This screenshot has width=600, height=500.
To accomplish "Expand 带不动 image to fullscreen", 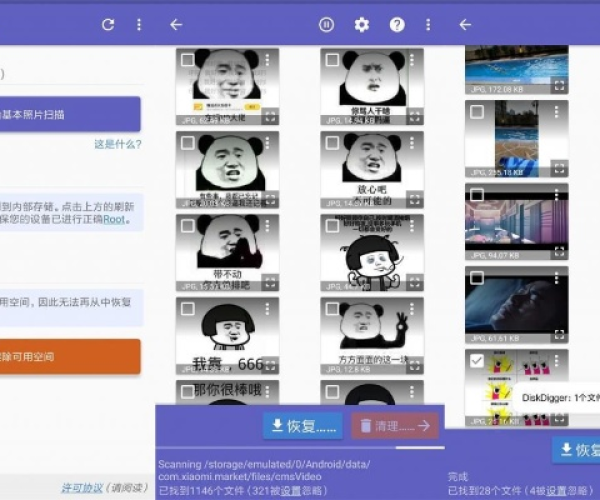I will [270, 283].
